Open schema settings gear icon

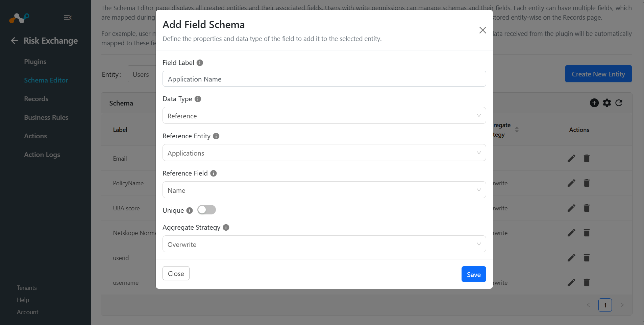pos(607,103)
